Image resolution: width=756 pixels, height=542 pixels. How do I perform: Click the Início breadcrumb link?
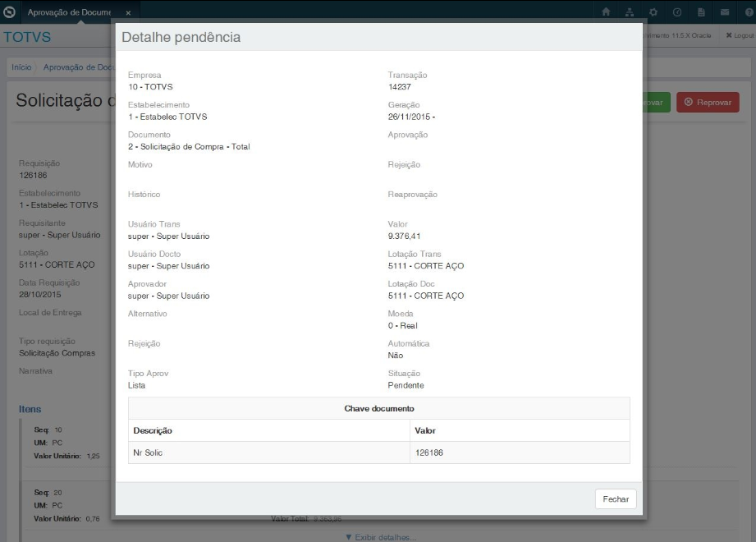[x=21, y=67]
